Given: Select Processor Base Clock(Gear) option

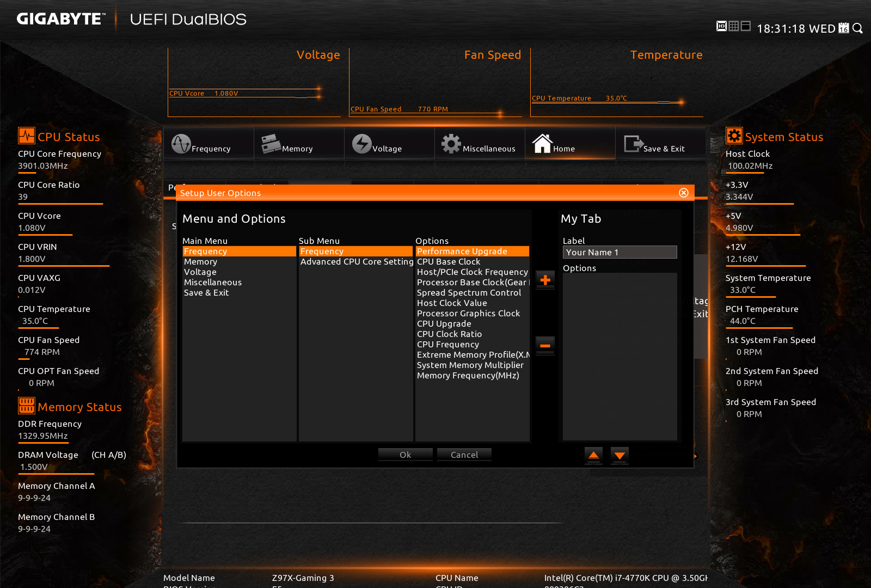Looking at the screenshot, I should point(473,283).
